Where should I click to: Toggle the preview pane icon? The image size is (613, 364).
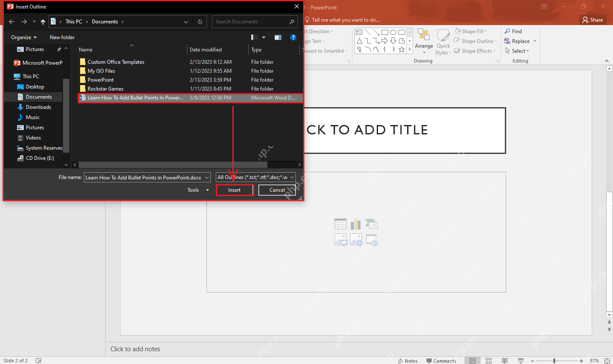pyautogui.click(x=278, y=37)
